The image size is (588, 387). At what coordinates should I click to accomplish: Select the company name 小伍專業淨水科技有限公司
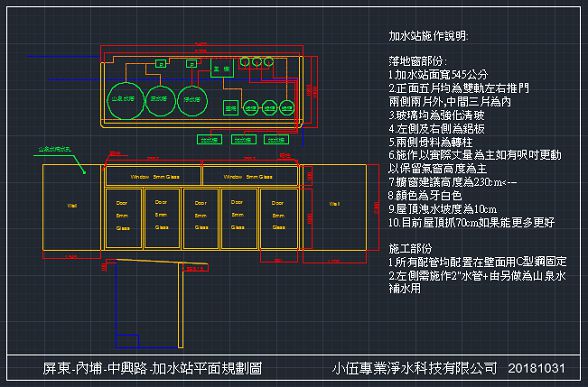415,368
